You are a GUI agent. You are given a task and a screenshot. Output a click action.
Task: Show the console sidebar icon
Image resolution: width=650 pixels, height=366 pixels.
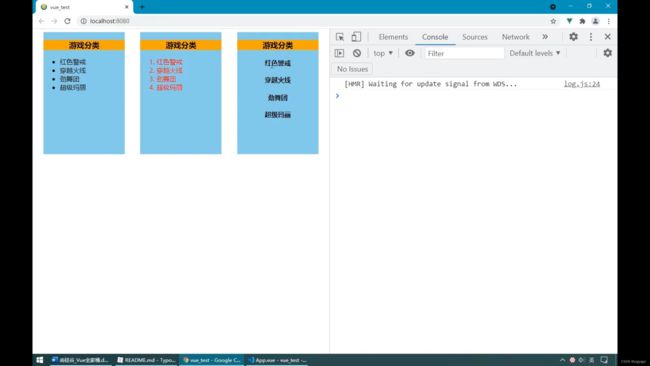click(340, 53)
